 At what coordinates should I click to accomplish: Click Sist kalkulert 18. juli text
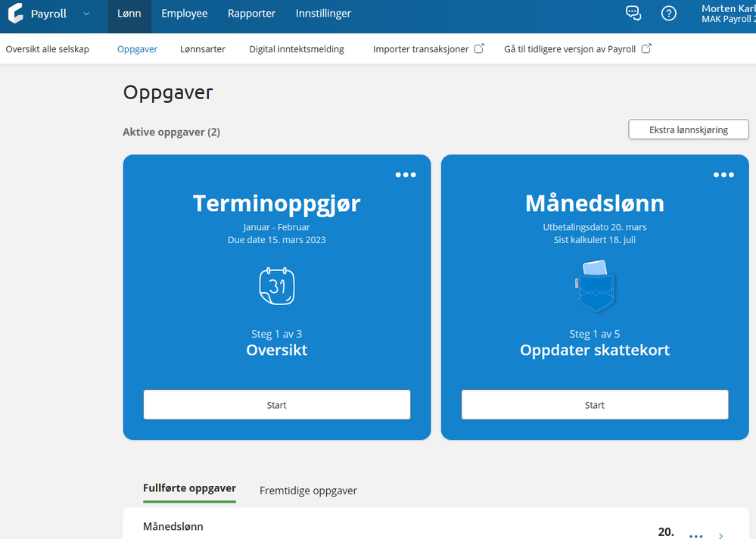click(595, 240)
